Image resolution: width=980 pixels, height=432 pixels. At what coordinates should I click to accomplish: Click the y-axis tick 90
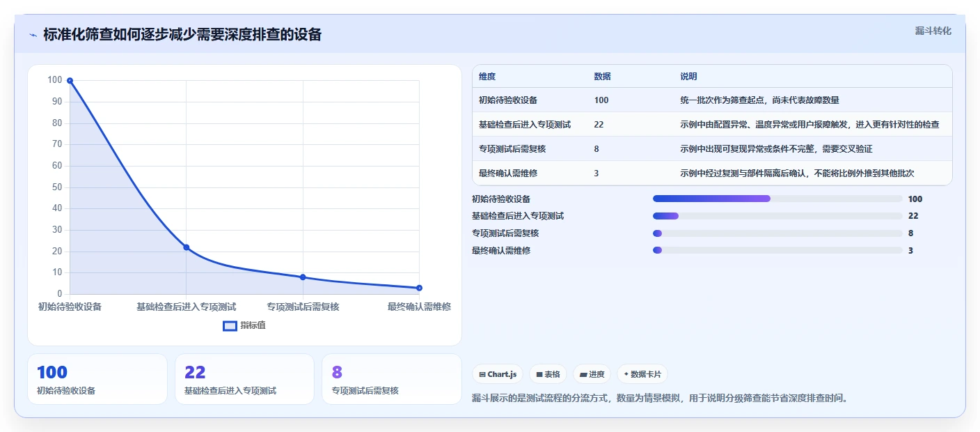click(56, 102)
